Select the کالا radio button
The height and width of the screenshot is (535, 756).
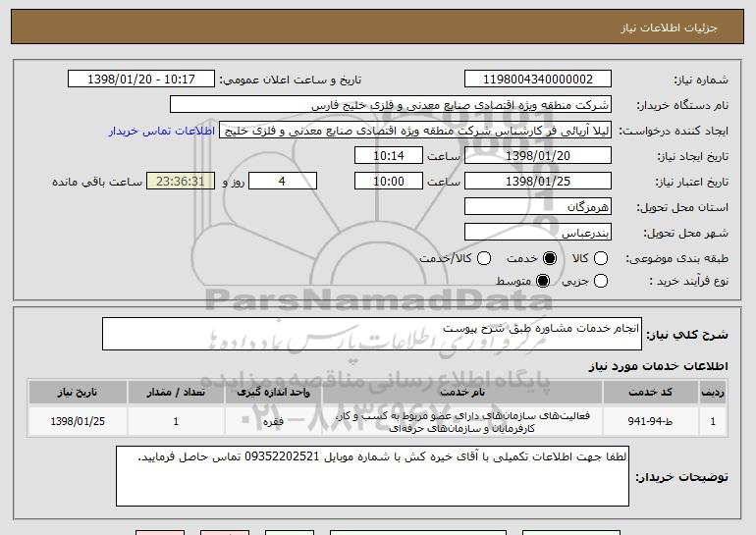tap(601, 259)
